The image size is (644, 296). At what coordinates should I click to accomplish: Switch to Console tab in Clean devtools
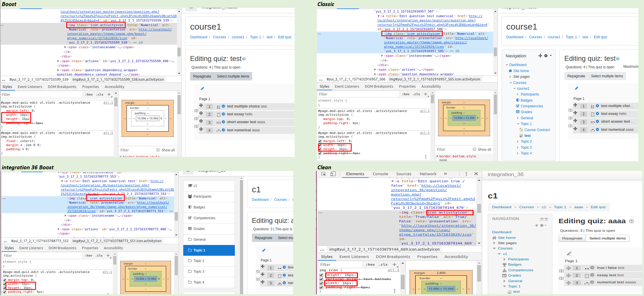point(380,174)
